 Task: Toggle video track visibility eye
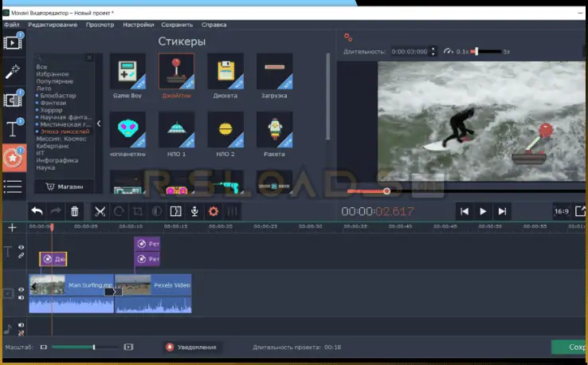click(x=21, y=289)
